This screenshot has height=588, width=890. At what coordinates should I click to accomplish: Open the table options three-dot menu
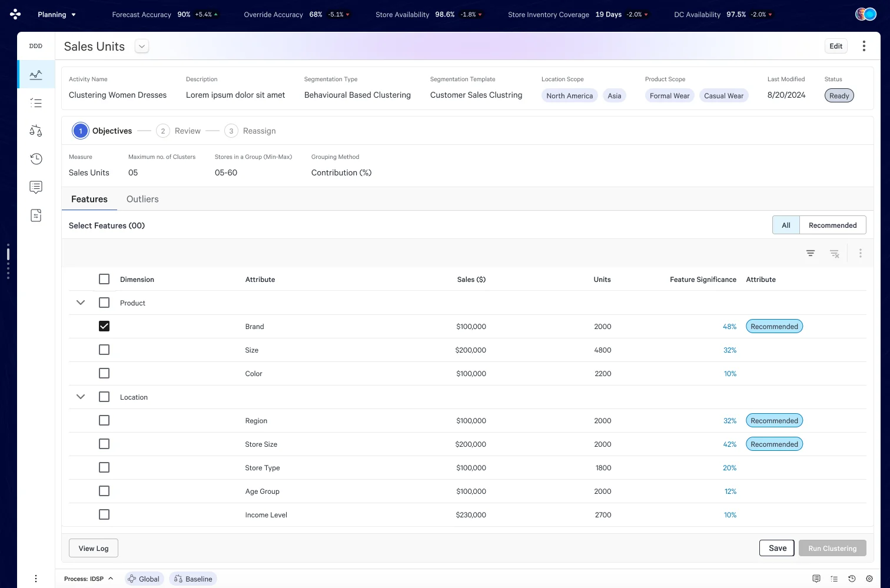click(860, 253)
